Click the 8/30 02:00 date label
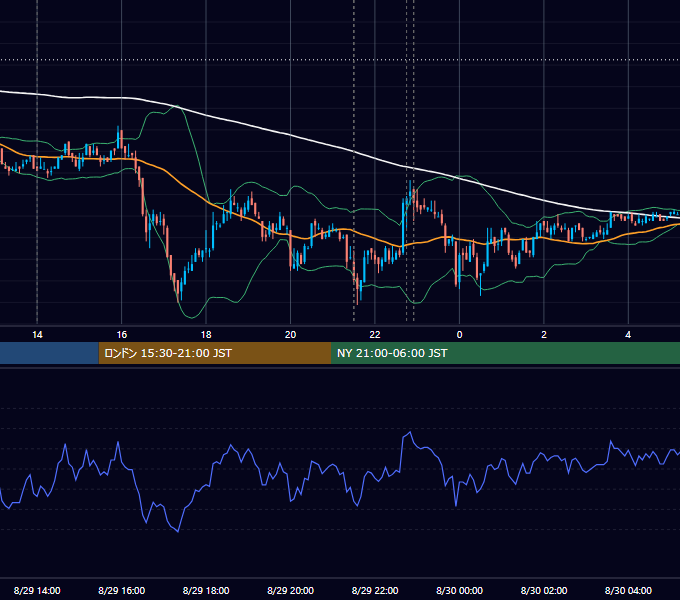 click(x=544, y=590)
